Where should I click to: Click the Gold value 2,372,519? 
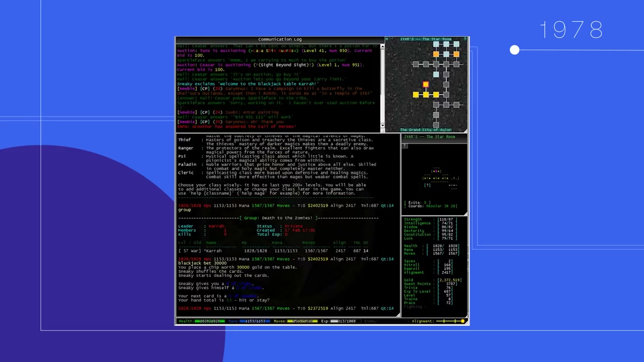(449, 280)
